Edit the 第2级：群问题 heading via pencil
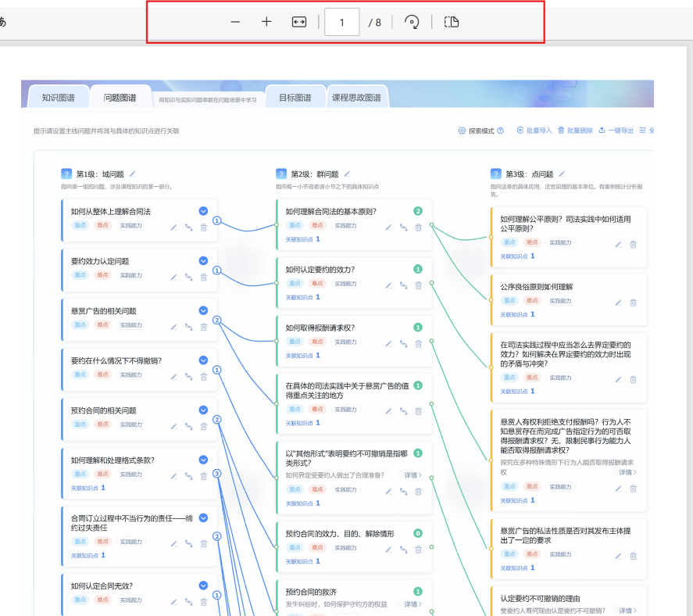The height and width of the screenshot is (616, 693). (348, 174)
